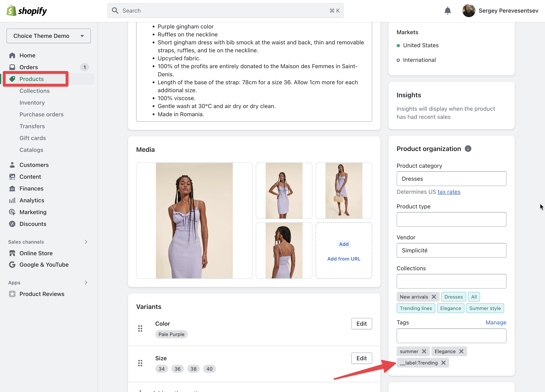
Task: Open the Discounts sidebar icon item
Action: pyautogui.click(x=12, y=224)
